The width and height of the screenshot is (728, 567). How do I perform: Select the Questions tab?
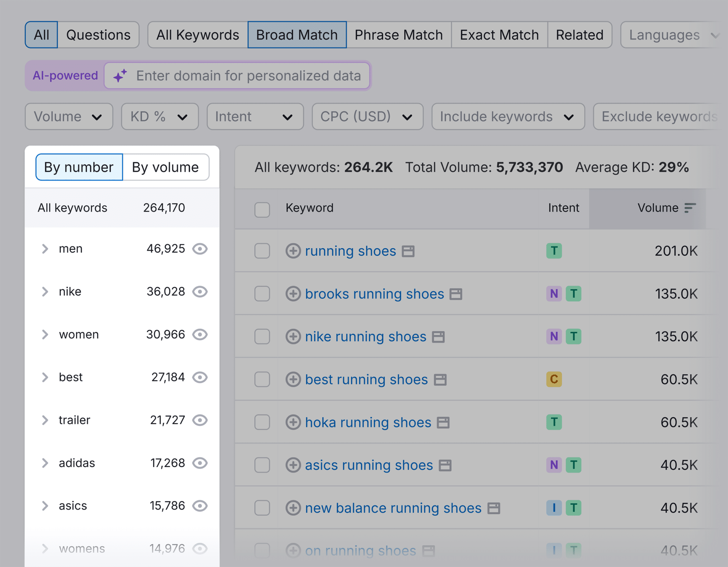[x=98, y=35]
